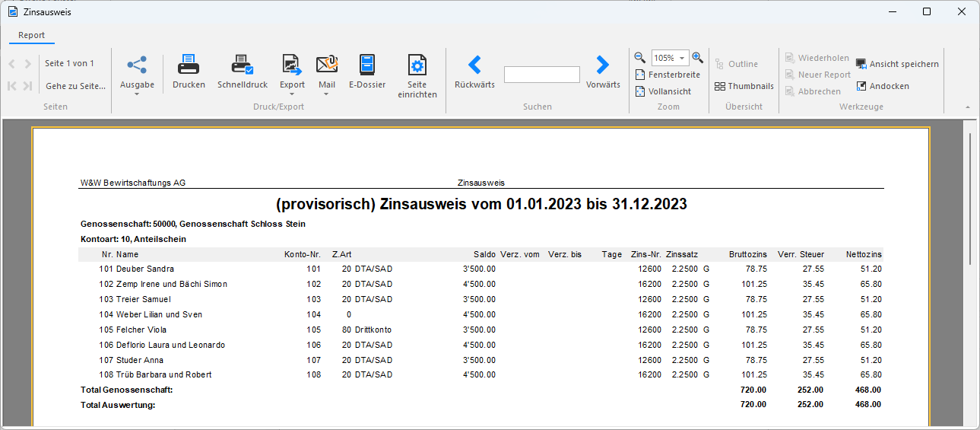Viewport: 980px width, 430px height.
Task: Click the Saldo column header
Action: point(484,254)
